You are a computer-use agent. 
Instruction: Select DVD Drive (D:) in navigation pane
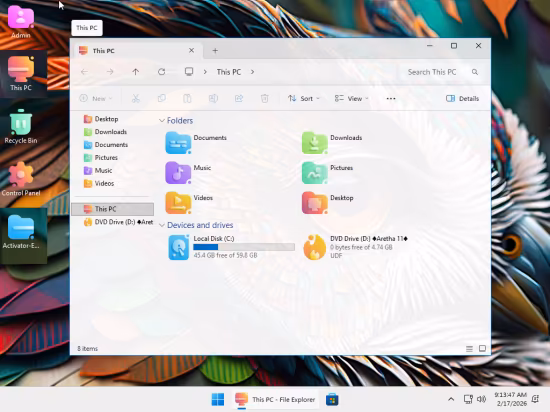(118, 222)
